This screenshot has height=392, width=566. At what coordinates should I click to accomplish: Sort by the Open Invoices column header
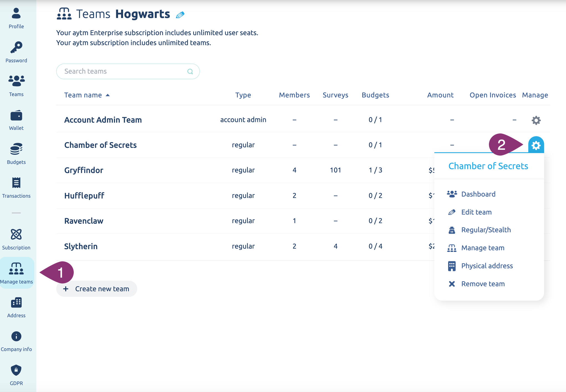click(493, 95)
